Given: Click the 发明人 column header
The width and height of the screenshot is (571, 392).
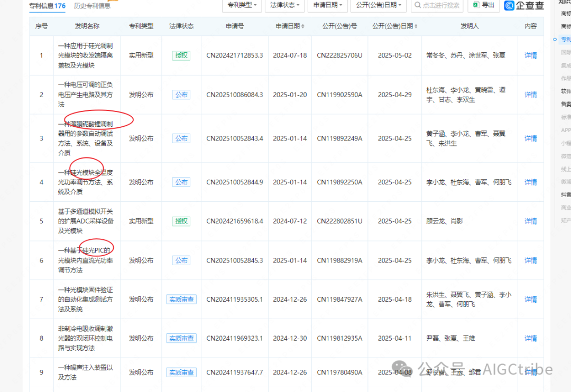Looking at the screenshot, I should (x=470, y=26).
